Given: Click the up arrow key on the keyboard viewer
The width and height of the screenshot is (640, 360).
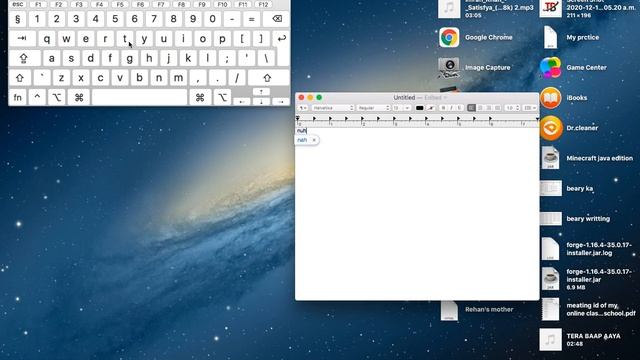Looking at the screenshot, I should tap(261, 92).
